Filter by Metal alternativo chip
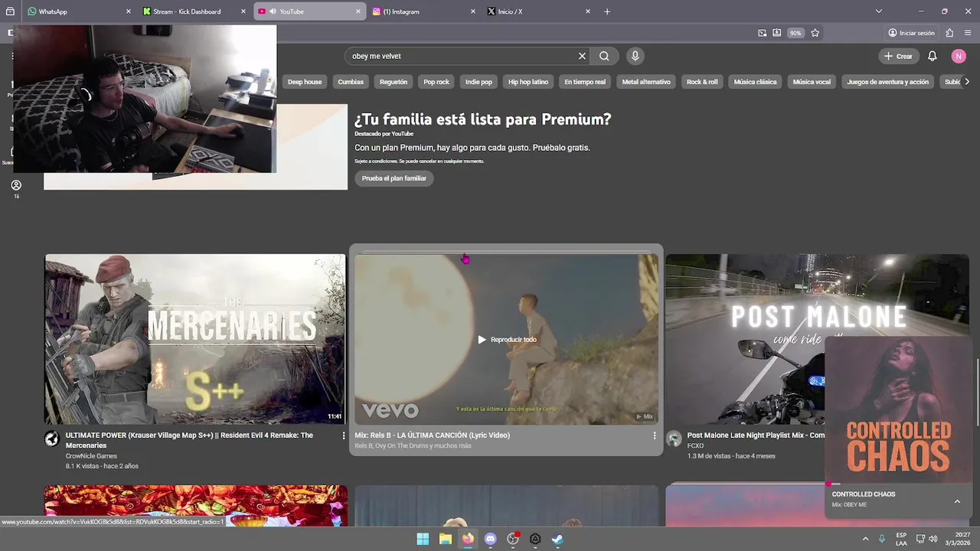Screen dimensions: 980x551 [x=646, y=82]
